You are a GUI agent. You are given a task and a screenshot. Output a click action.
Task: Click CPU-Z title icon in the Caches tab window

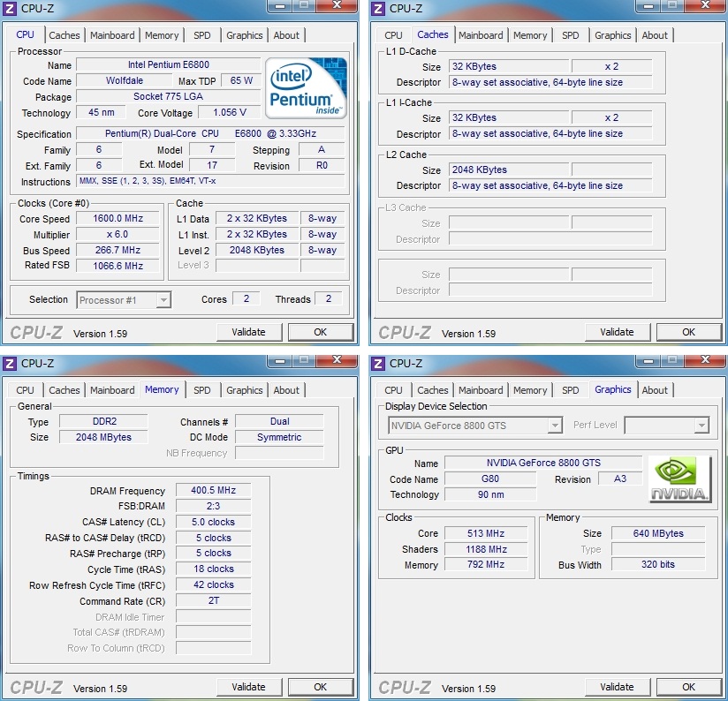(378, 8)
